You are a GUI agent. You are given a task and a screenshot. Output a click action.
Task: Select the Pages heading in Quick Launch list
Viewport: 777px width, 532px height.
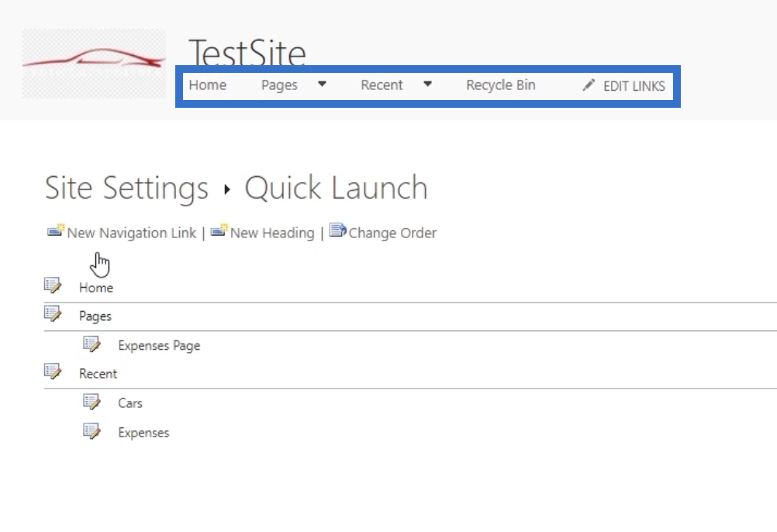tap(95, 316)
